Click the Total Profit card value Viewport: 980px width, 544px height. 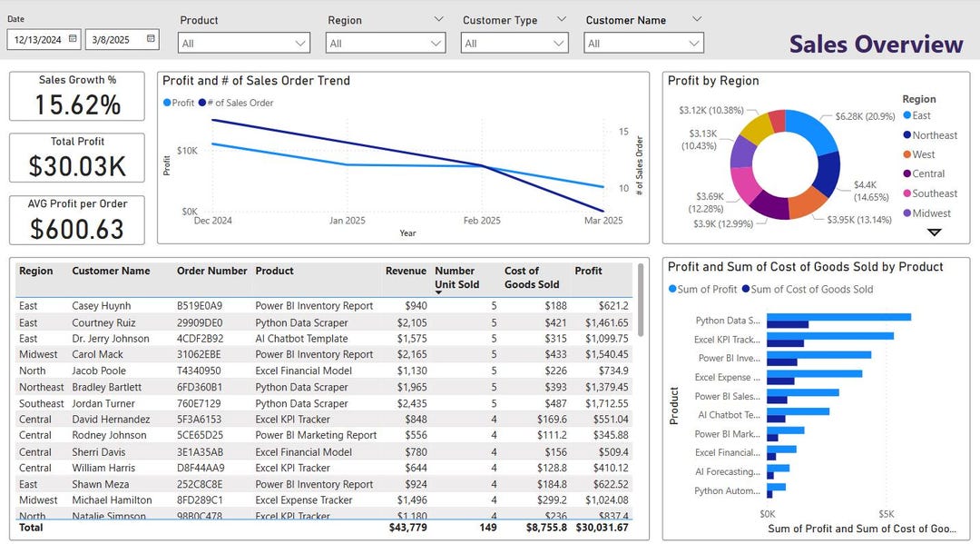(x=77, y=166)
